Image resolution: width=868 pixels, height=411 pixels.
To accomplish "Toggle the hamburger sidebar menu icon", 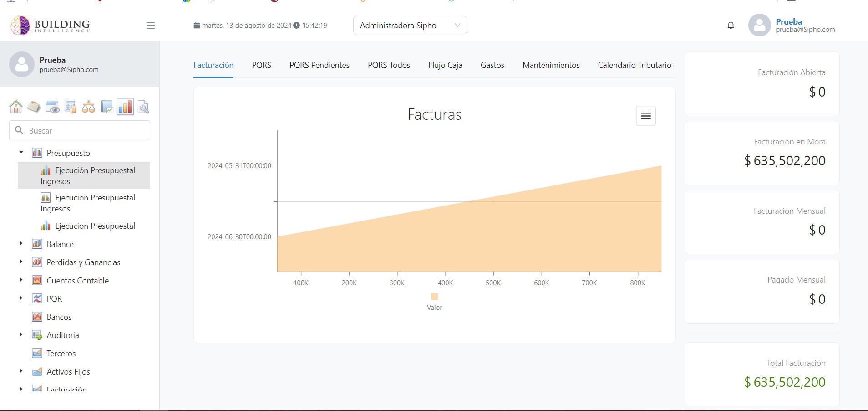I will [x=151, y=26].
